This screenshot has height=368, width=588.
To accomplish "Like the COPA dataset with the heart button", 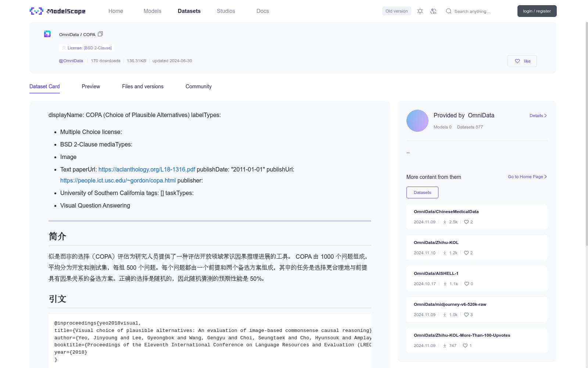I will click(x=522, y=61).
